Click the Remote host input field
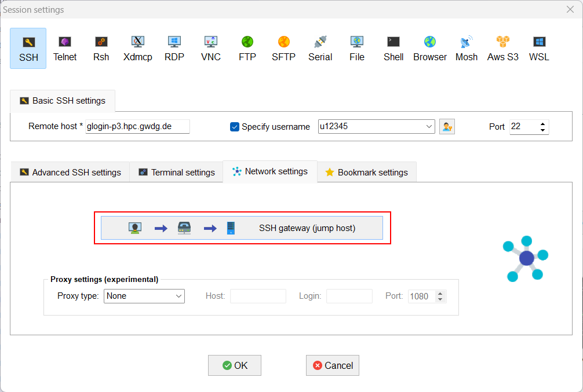This screenshot has width=583, height=392. pyautogui.click(x=137, y=126)
